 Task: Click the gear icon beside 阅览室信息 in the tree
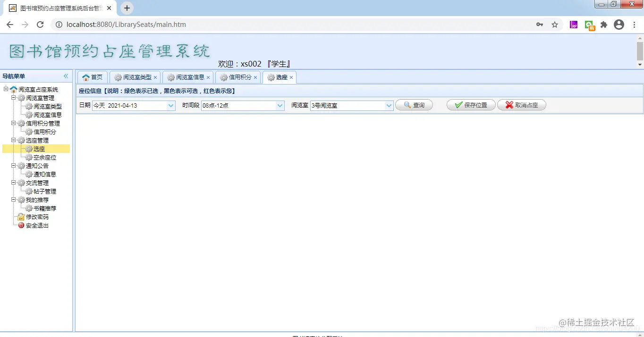click(29, 115)
